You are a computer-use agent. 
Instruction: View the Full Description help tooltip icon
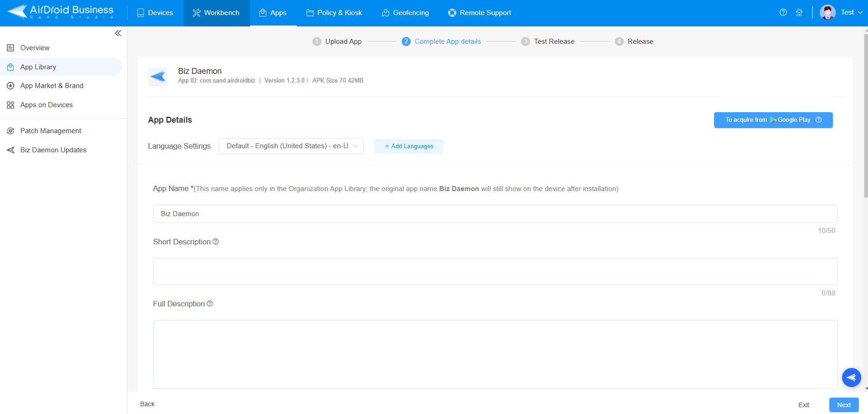coord(209,304)
